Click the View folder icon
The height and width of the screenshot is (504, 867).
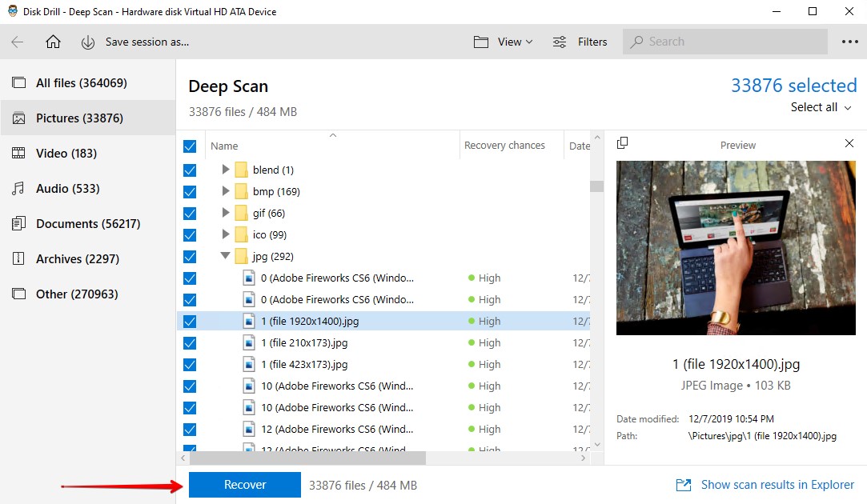point(481,42)
